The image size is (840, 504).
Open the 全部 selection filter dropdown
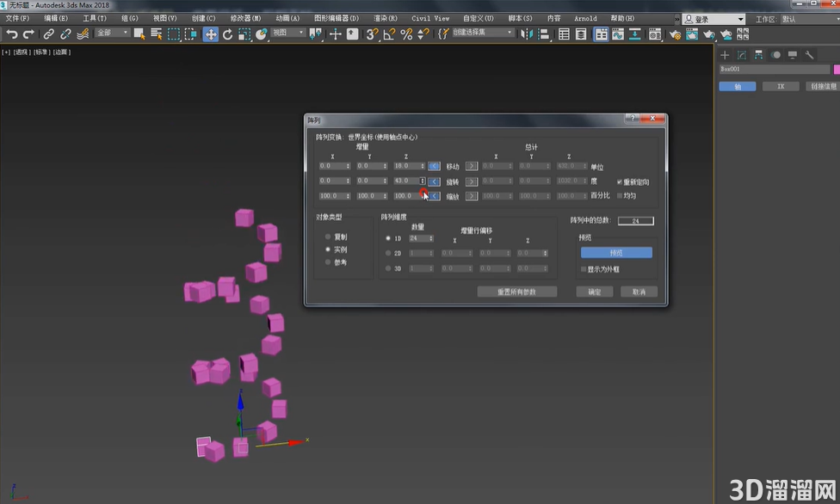coord(112,34)
